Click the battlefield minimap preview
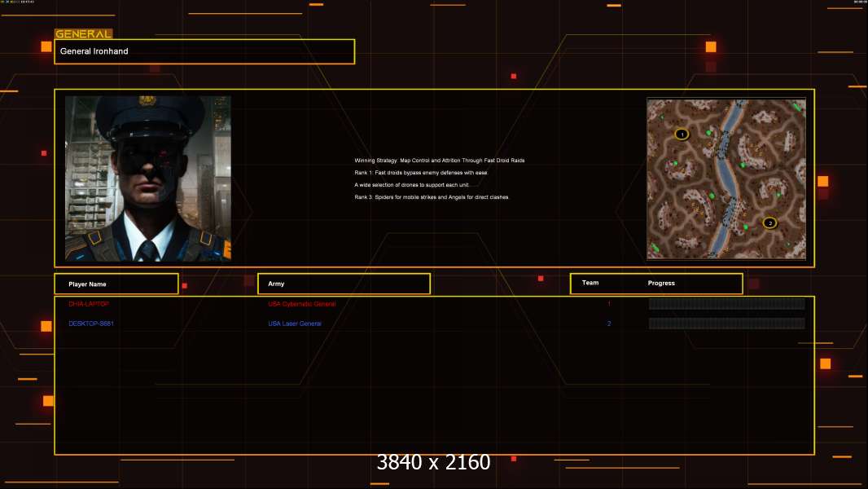This screenshot has height=489, width=868. 726,178
